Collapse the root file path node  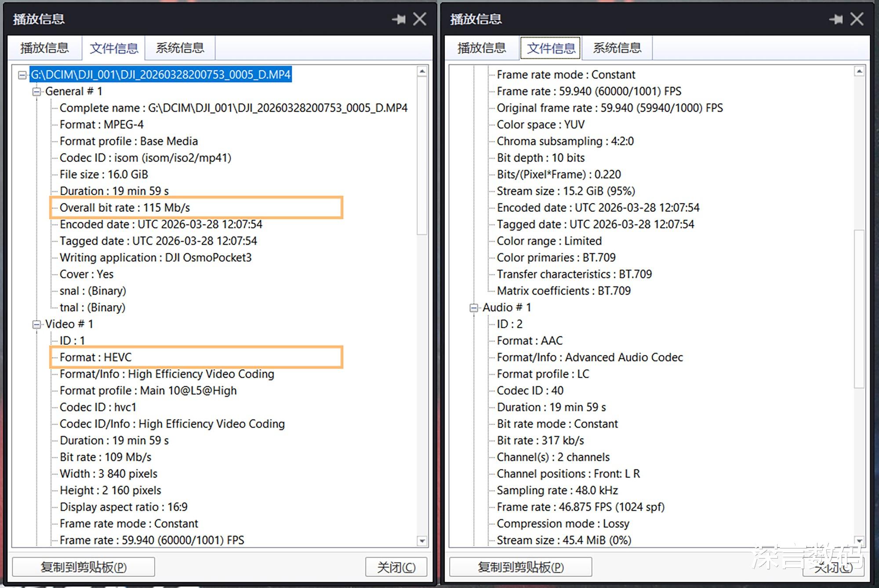pyautogui.click(x=22, y=75)
